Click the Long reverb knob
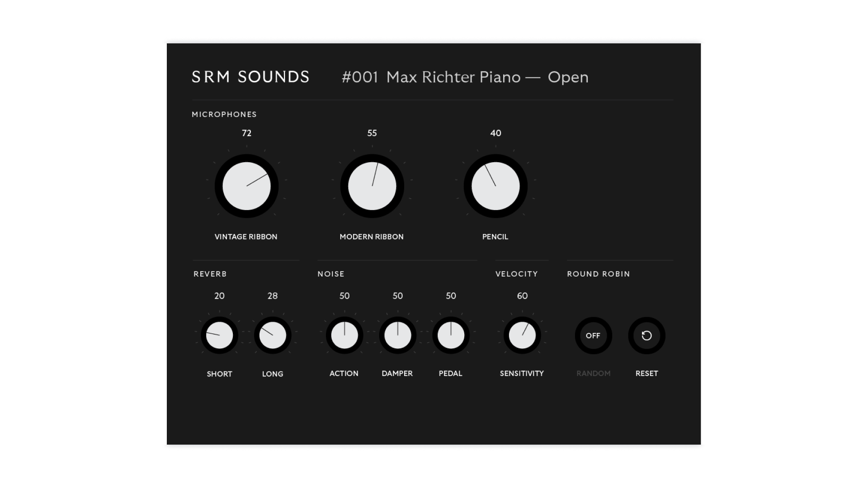Screen dimensions: 868x488 coord(273,335)
